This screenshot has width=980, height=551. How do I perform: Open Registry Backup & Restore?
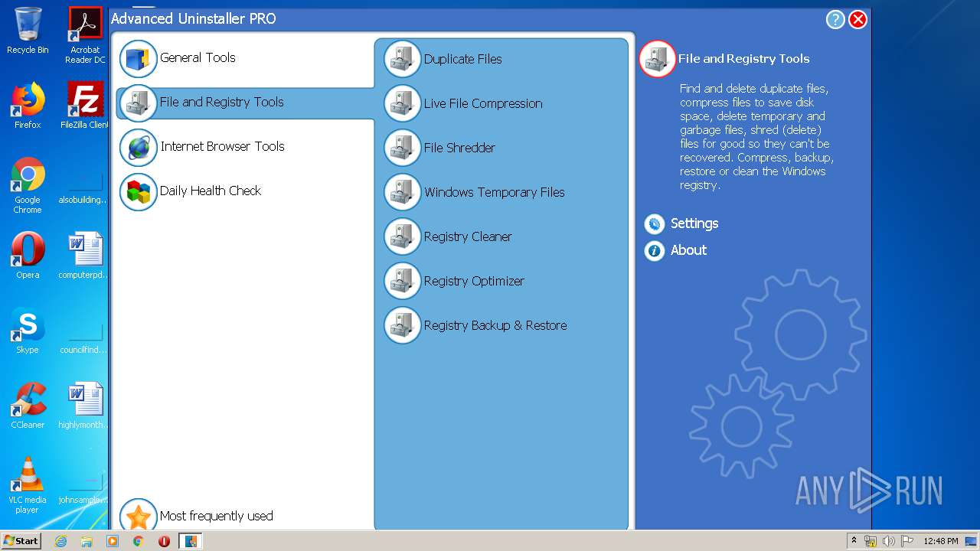coord(495,326)
